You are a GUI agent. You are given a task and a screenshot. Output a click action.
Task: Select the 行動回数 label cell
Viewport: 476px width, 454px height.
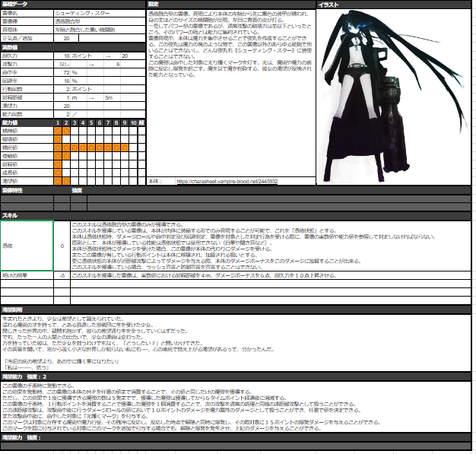[27, 89]
